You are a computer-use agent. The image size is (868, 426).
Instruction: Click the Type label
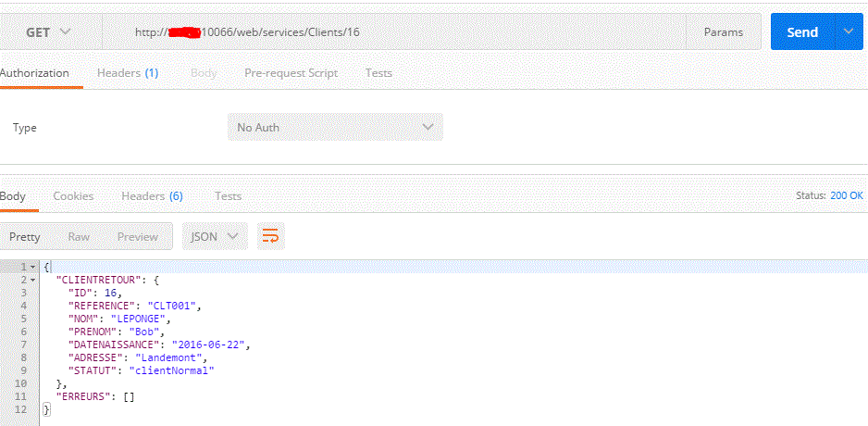(24, 128)
